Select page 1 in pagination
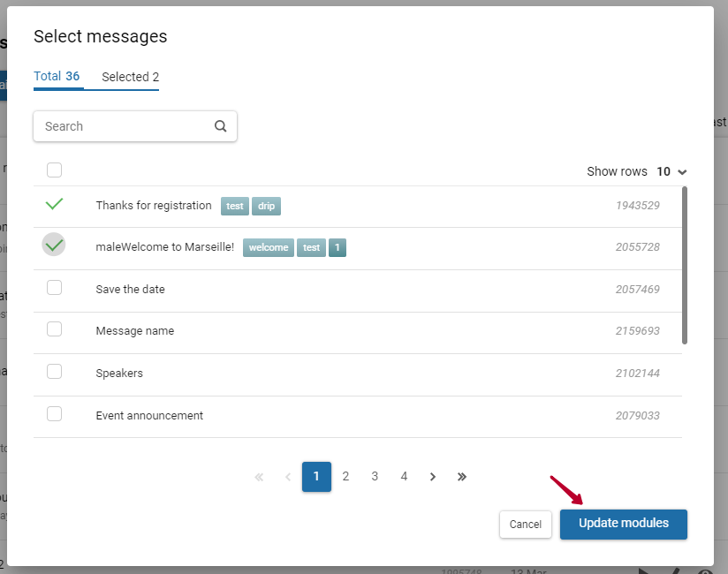The image size is (728, 574). point(316,477)
